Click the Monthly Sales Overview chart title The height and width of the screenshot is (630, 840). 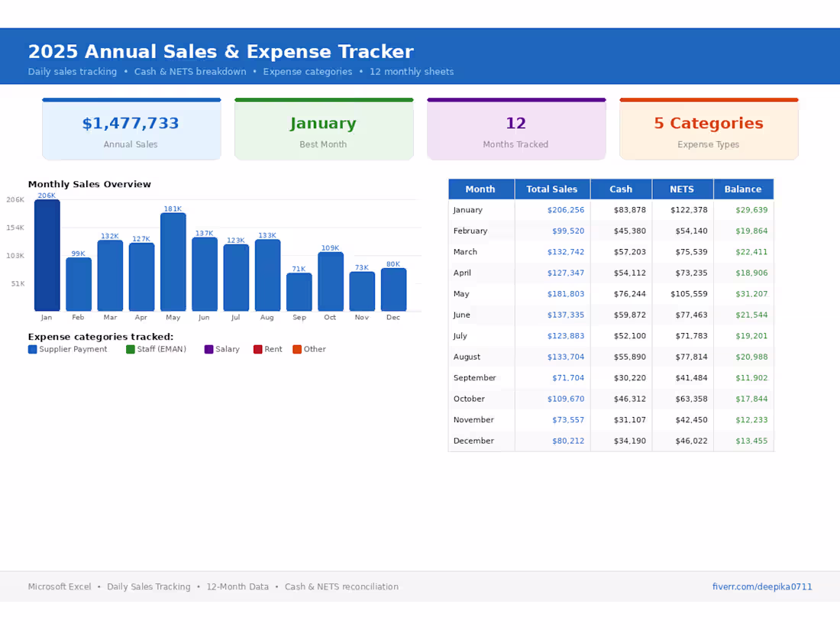89,184
